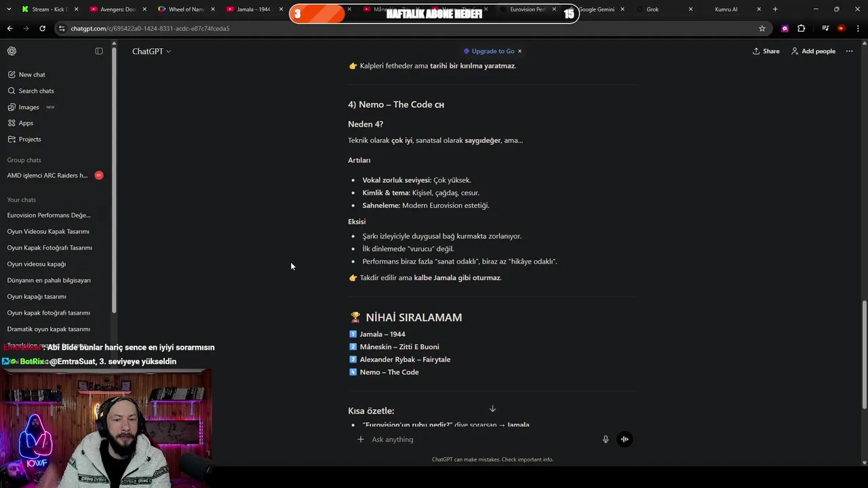The width and height of the screenshot is (868, 488).
Task: Dismiss the Upgrade to Go banner
Action: 519,52
